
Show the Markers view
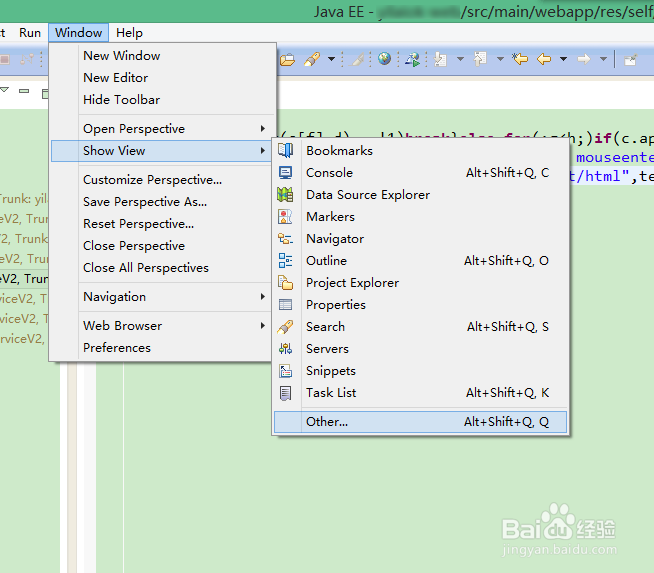point(420,217)
